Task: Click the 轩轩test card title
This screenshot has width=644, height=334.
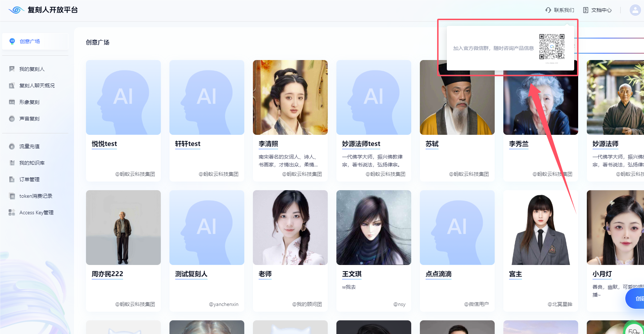Action: point(188,144)
